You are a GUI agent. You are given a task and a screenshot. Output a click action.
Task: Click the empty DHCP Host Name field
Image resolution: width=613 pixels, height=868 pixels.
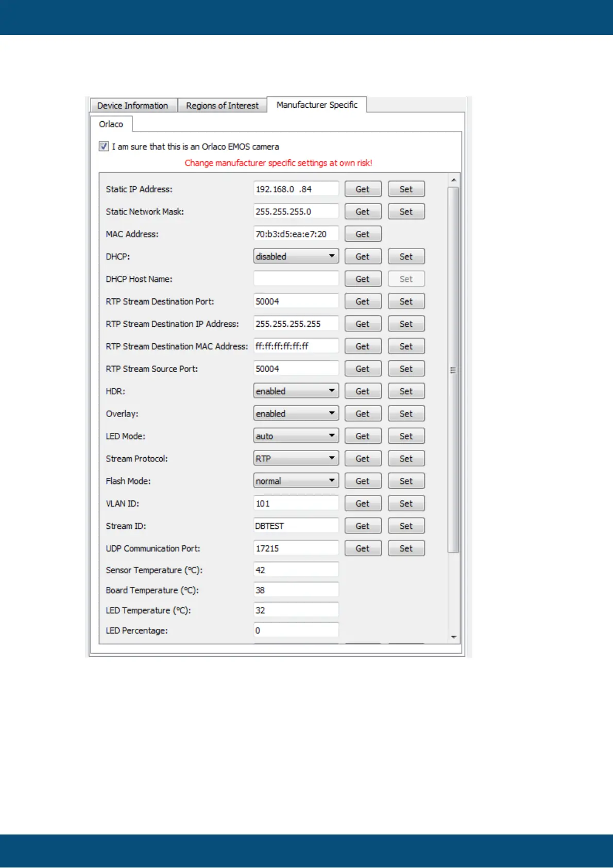coord(296,279)
